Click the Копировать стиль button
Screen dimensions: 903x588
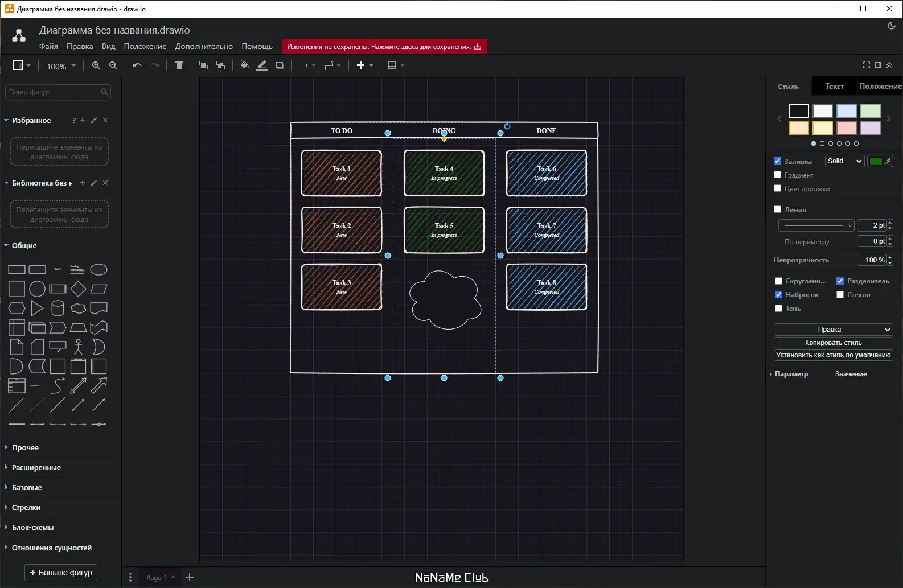[833, 342]
